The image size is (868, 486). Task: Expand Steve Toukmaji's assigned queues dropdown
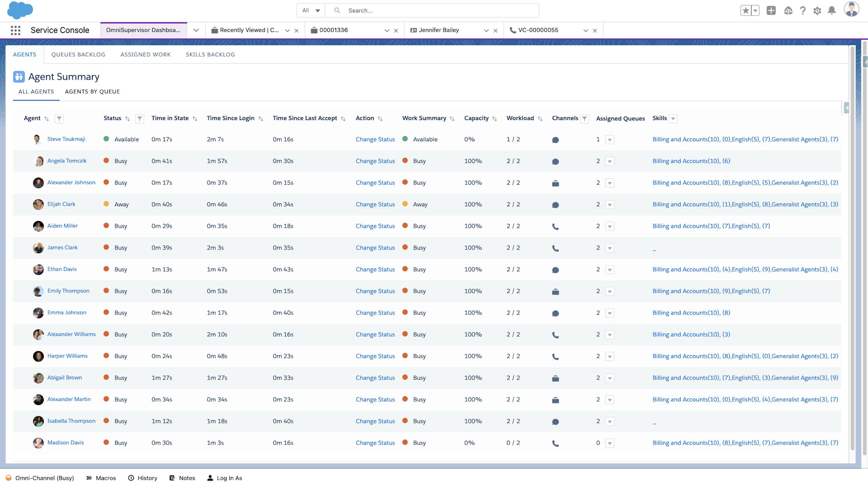(610, 140)
